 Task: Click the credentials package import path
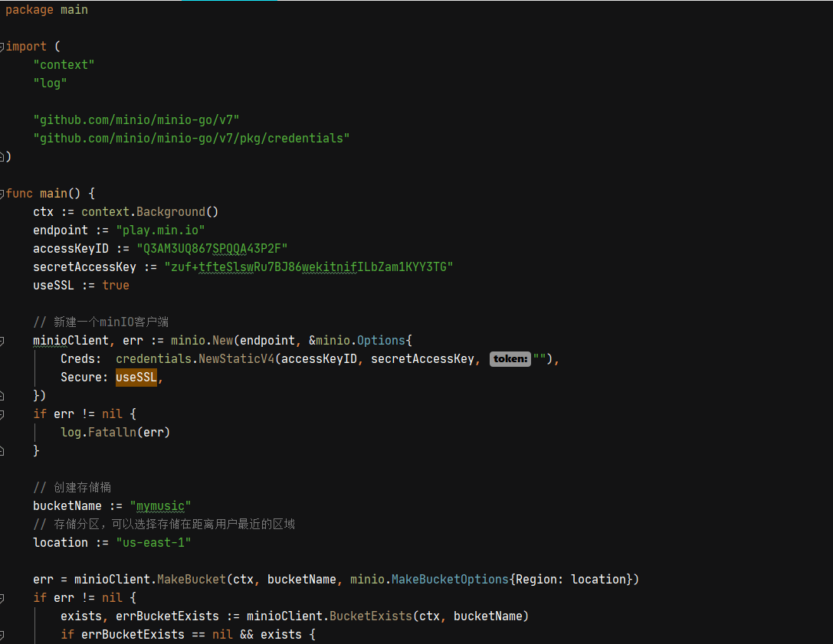[192, 139]
